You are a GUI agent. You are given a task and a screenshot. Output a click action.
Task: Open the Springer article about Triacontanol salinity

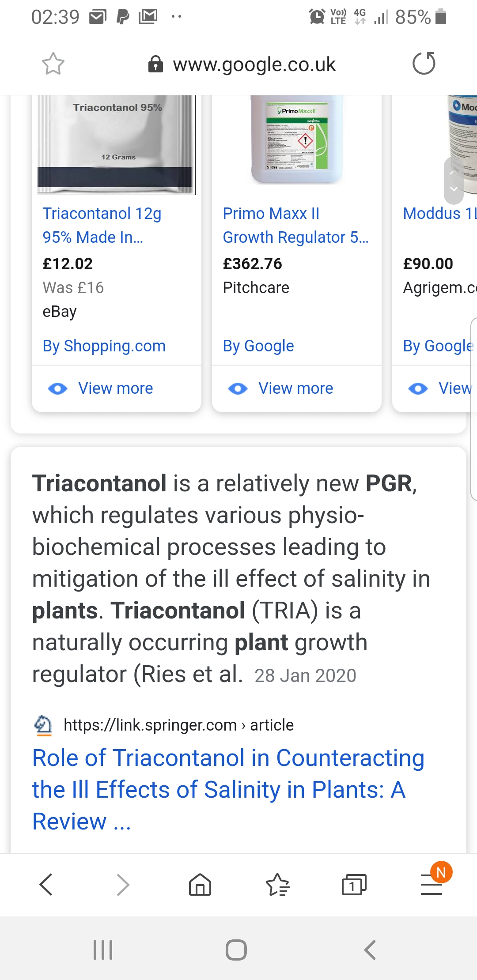[228, 789]
